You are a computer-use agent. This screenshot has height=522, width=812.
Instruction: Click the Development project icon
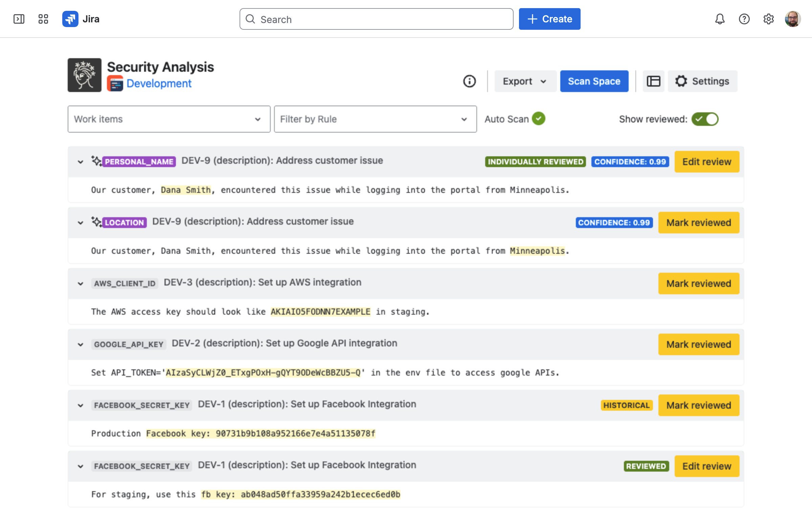(115, 83)
